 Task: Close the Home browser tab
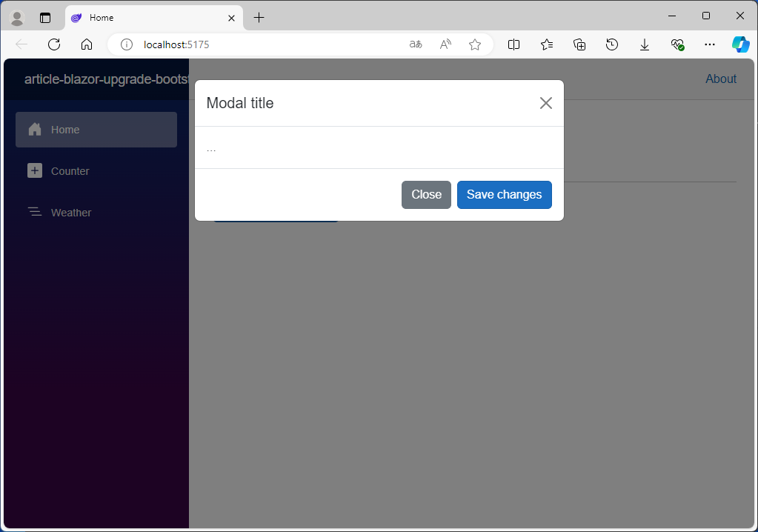click(232, 18)
